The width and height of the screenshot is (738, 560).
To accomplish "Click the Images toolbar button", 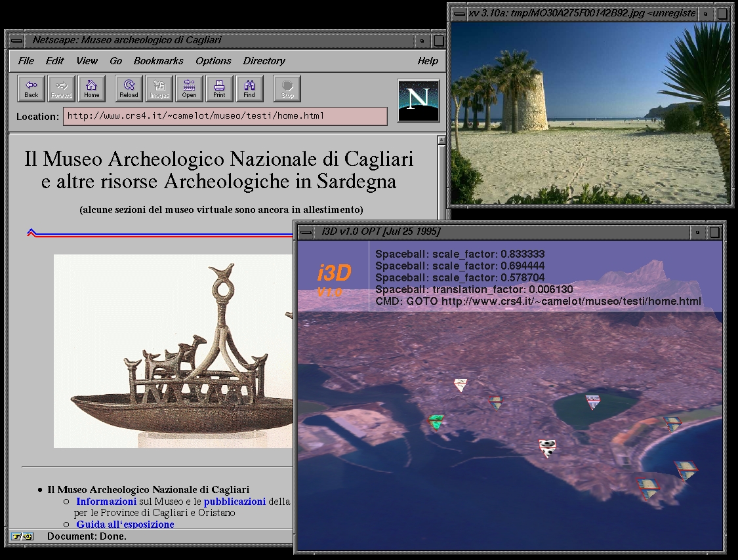I will [x=159, y=89].
